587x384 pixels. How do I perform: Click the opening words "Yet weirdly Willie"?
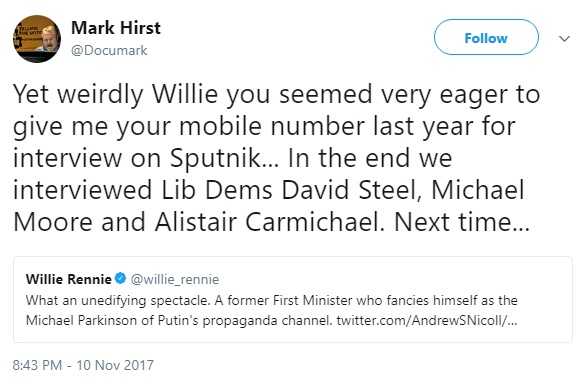[116, 94]
